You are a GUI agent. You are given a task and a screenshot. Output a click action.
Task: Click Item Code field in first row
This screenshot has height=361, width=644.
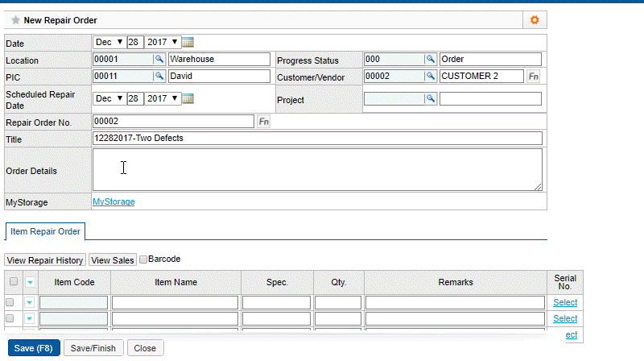click(x=73, y=303)
